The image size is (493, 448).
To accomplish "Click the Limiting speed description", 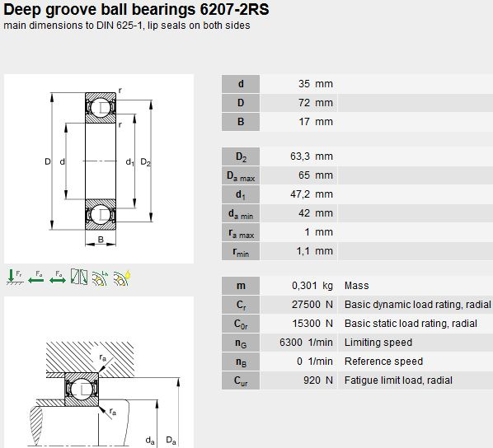I will click(x=378, y=343).
